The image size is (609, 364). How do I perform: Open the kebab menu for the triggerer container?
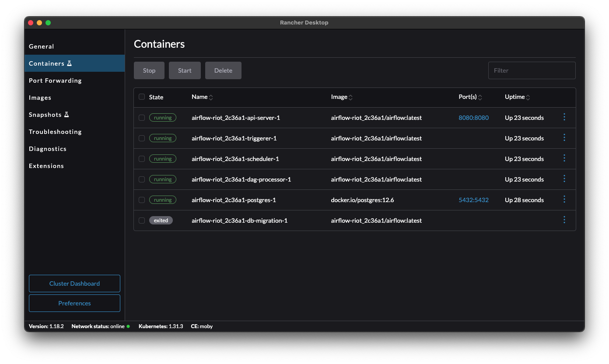(564, 138)
